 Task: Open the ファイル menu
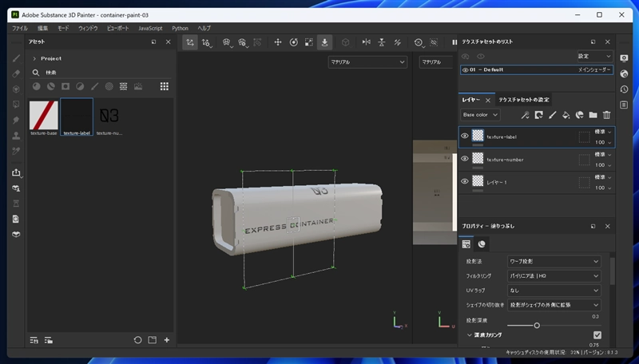click(x=20, y=28)
